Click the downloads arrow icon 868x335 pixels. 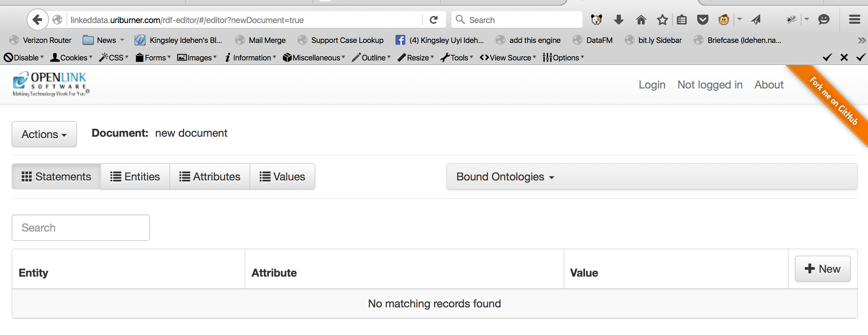click(x=618, y=20)
